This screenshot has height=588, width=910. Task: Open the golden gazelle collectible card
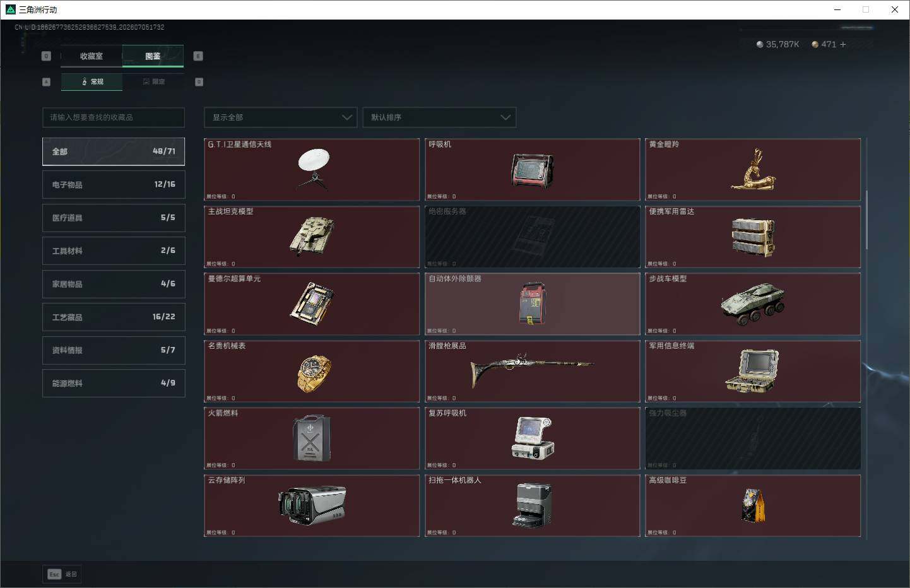pyautogui.click(x=753, y=170)
